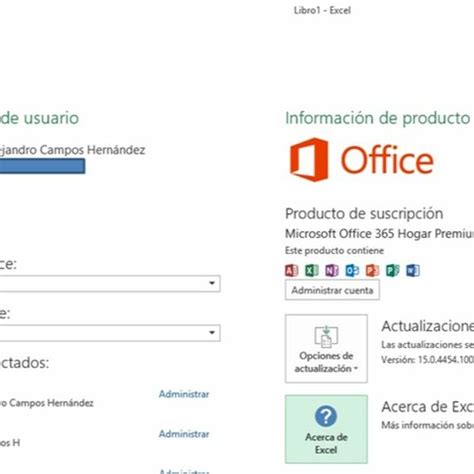This screenshot has width=474, height=474.
Task: Click Producto de suscripción text
Action: 364,214
